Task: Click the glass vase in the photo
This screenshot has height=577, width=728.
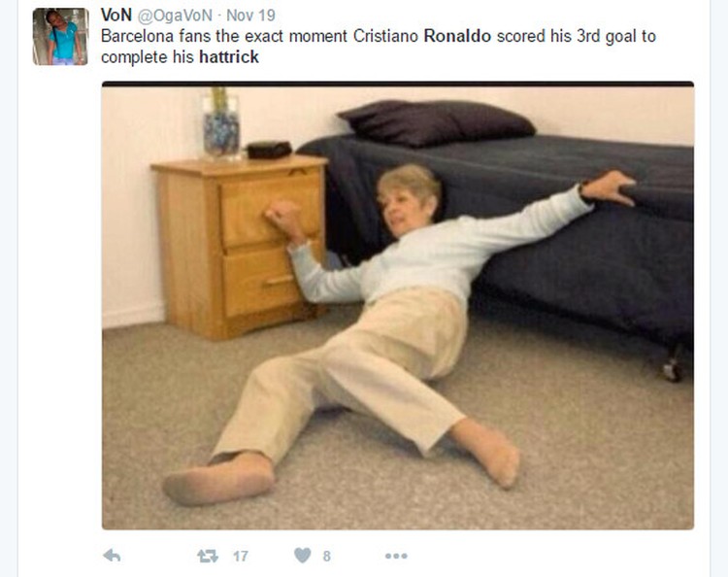Action: [221, 124]
